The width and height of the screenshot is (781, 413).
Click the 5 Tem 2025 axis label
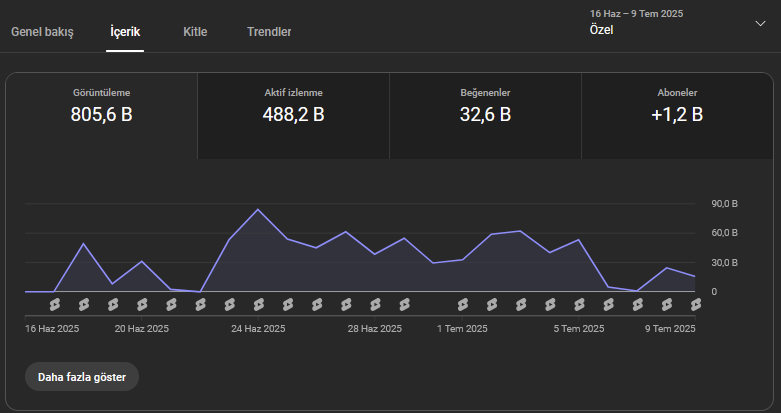coord(579,329)
